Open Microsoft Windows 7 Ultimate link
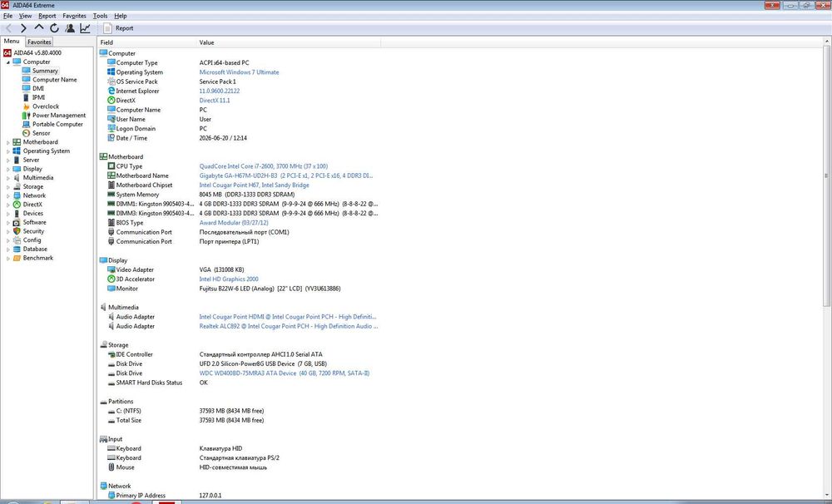 click(239, 72)
